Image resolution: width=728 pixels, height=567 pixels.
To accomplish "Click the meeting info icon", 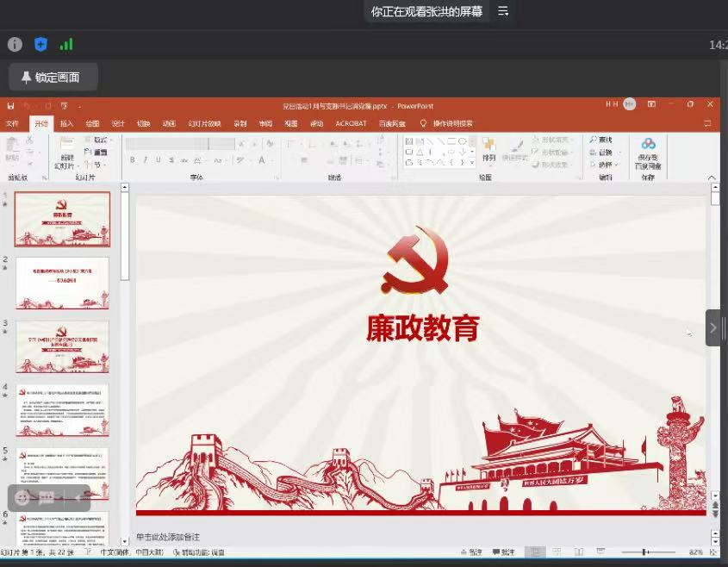I will (x=15, y=45).
